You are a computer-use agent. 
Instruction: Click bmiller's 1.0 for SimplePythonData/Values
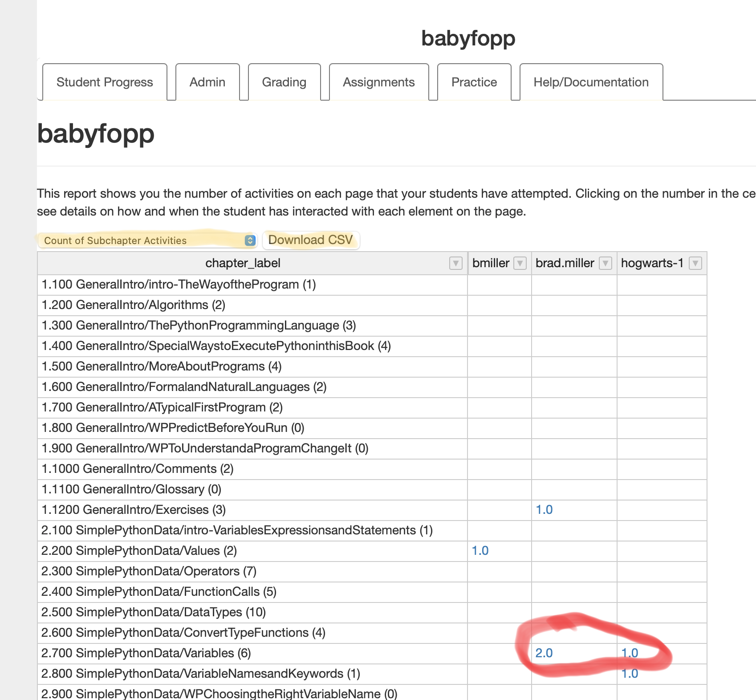pyautogui.click(x=480, y=551)
